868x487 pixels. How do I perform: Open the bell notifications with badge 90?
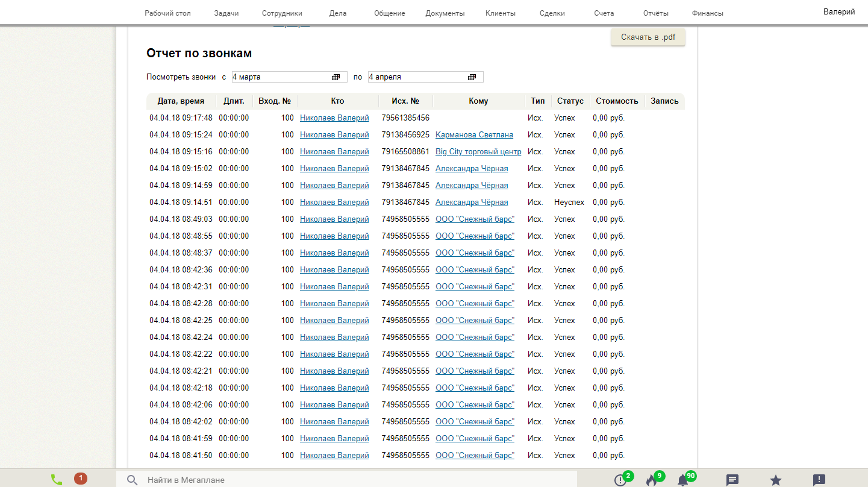[x=682, y=480]
